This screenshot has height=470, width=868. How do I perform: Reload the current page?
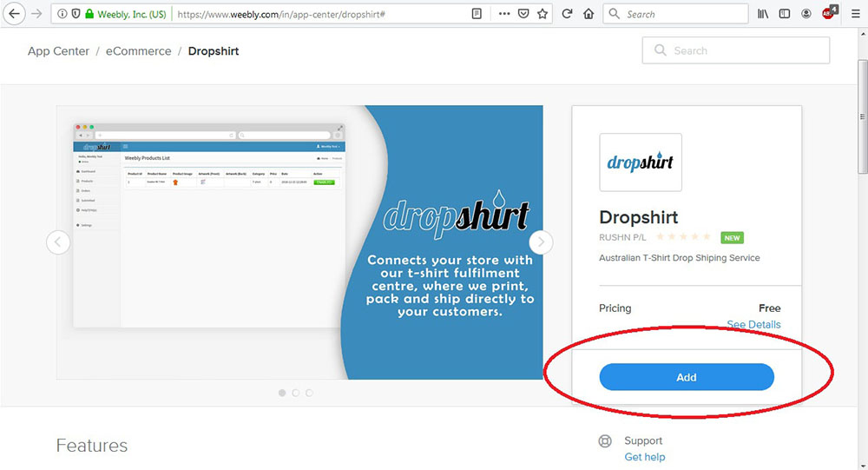567,14
